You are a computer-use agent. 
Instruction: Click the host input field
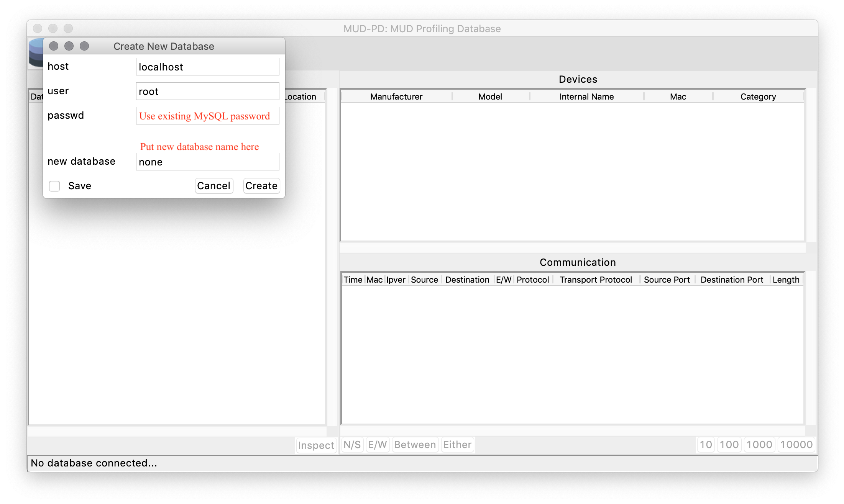207,67
